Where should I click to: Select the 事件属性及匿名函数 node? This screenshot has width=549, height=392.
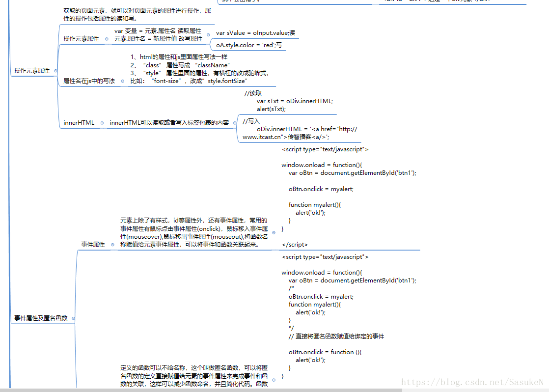click(x=41, y=318)
